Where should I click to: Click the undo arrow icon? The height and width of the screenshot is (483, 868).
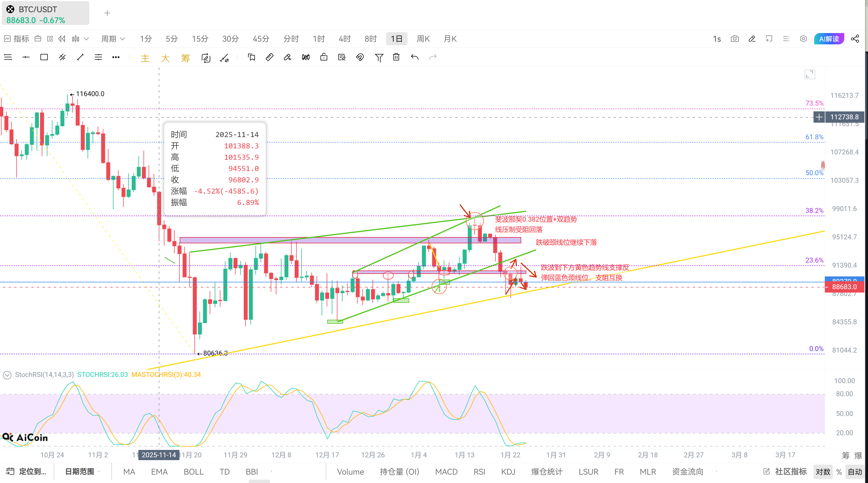tap(415, 57)
